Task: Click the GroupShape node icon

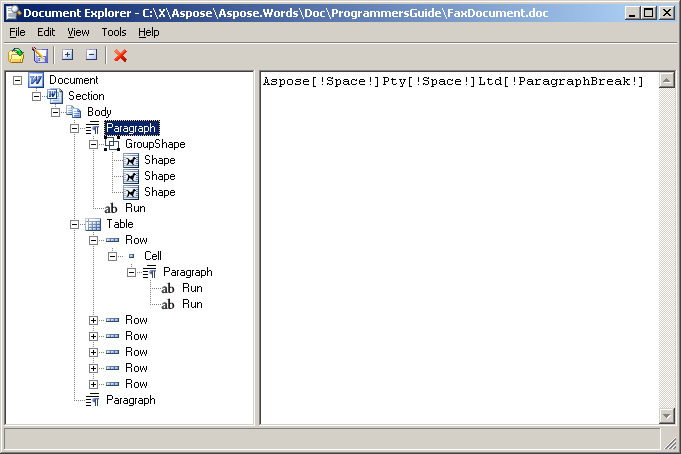Action: (x=112, y=144)
